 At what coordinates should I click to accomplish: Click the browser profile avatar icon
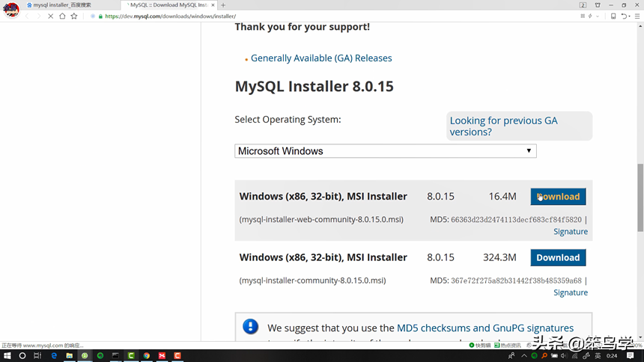point(11,10)
